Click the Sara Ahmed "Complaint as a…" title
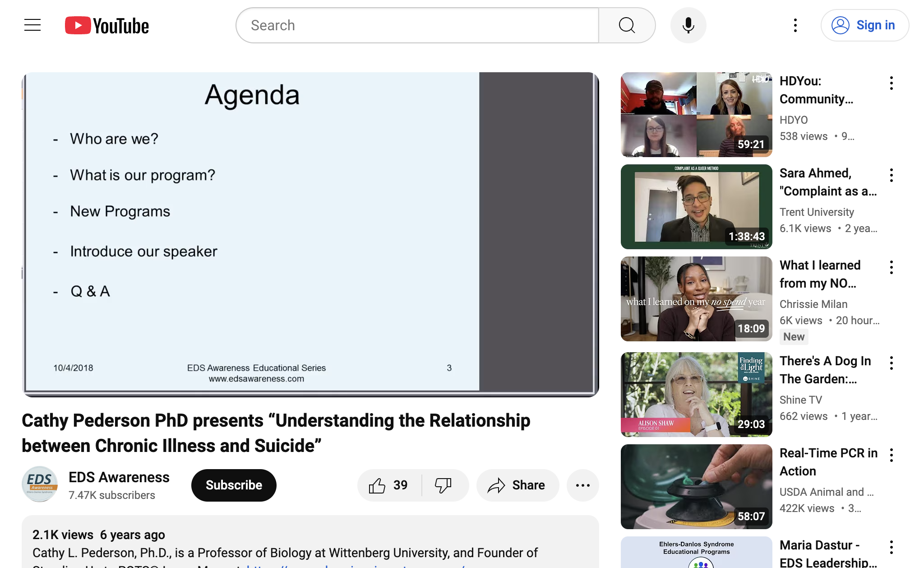Viewport: 924px width, 568px height. click(x=828, y=182)
